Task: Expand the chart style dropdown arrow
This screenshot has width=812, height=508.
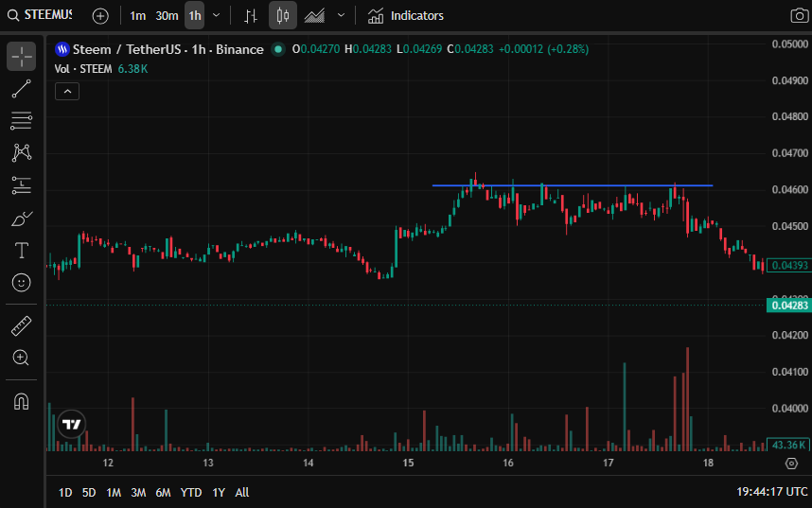Action: coord(341,15)
